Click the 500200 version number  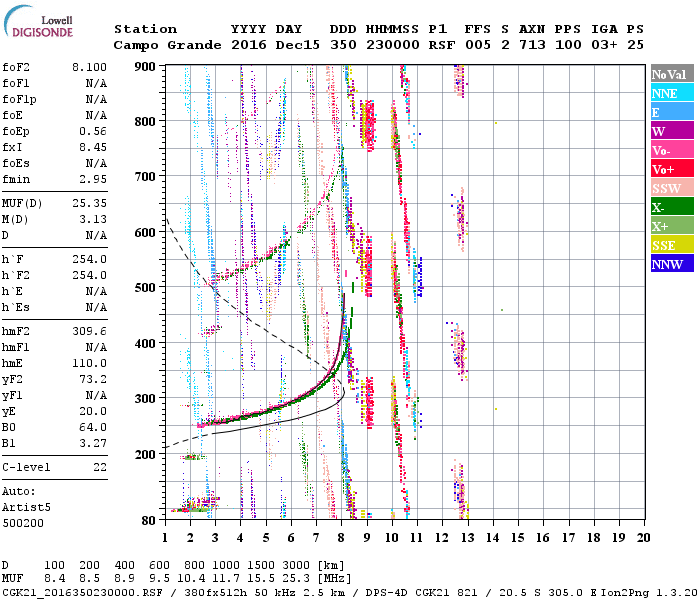23,523
